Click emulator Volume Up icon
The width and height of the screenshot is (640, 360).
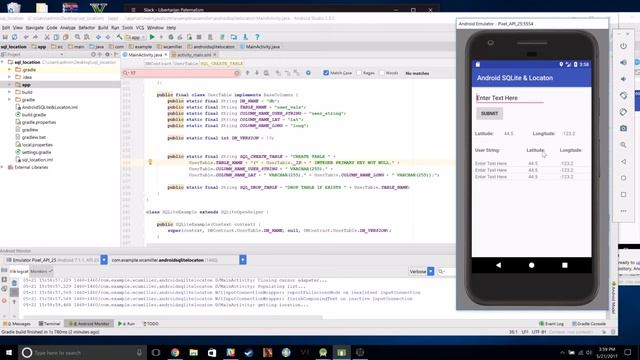click(623, 62)
